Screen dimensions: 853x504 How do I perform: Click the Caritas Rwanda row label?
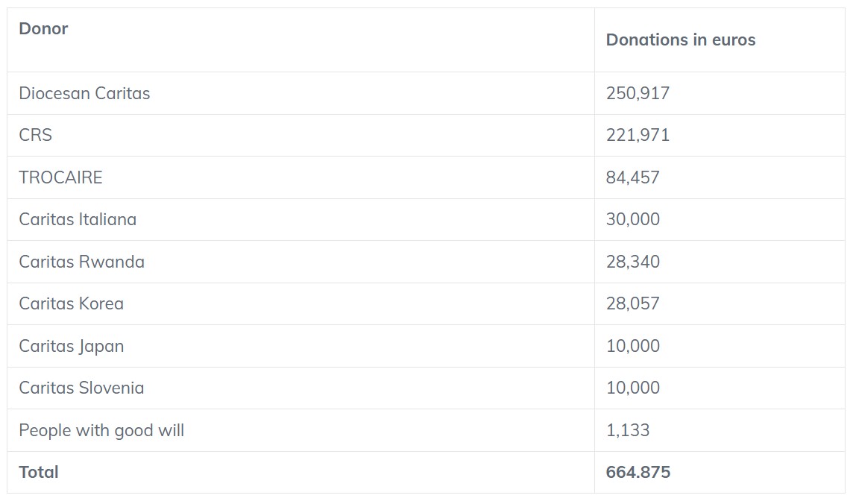click(x=81, y=262)
